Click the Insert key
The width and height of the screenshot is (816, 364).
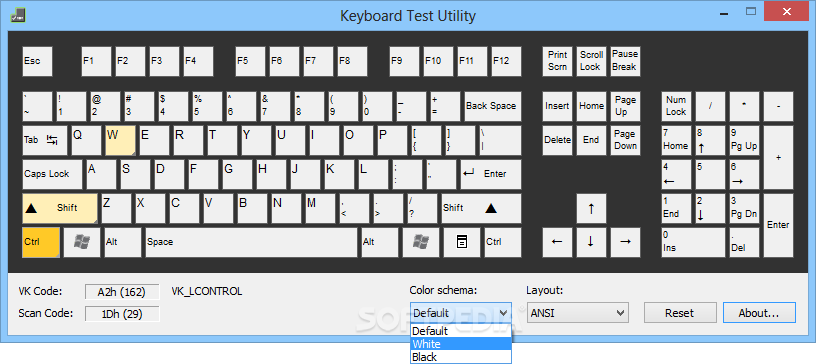point(557,106)
